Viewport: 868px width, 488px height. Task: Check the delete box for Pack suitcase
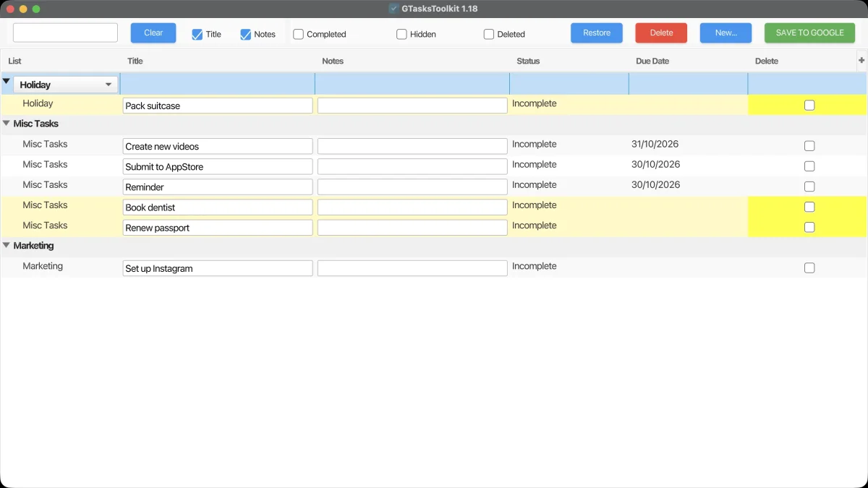coord(809,105)
